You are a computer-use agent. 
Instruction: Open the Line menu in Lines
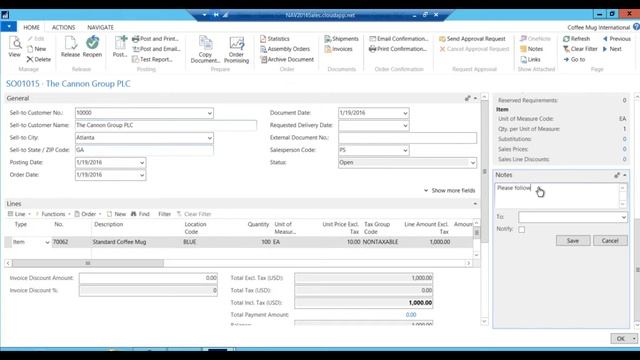(20, 214)
